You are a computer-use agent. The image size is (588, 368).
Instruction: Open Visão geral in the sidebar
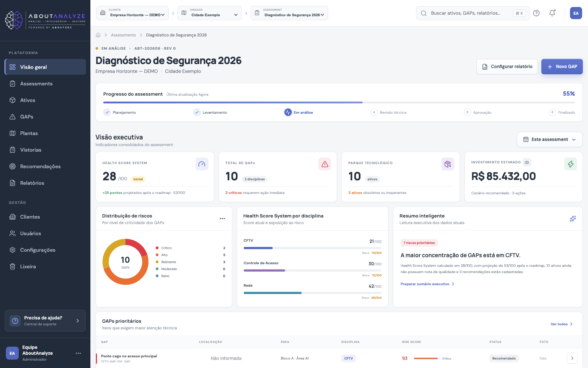[45, 67]
